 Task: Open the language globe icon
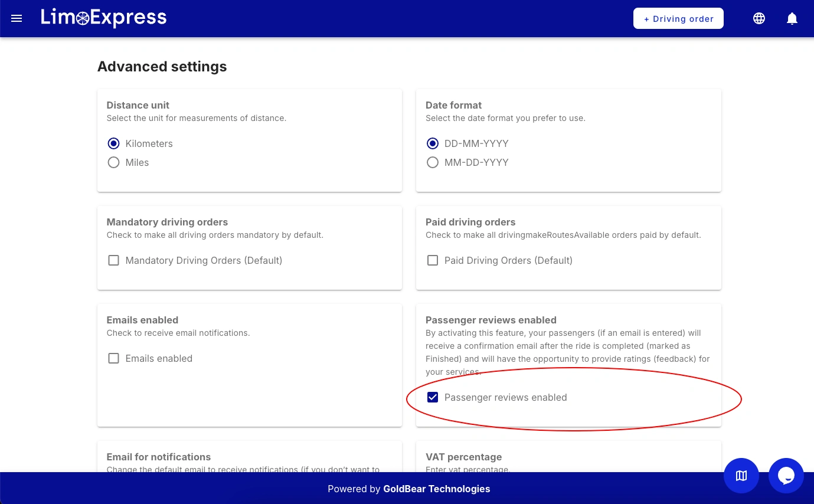(x=759, y=18)
